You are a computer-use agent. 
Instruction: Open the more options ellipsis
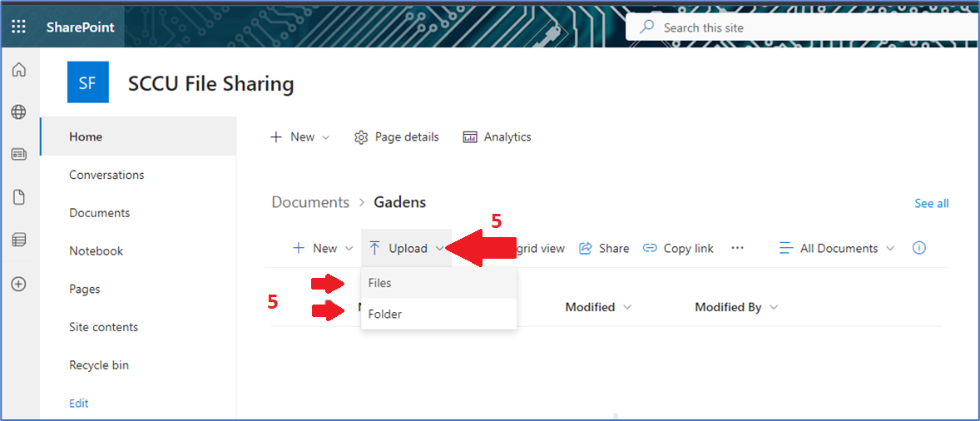(738, 249)
